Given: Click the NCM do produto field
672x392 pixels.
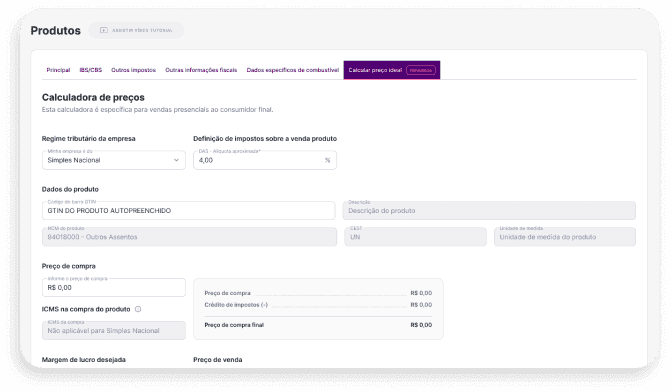Looking at the screenshot, I should point(189,236).
